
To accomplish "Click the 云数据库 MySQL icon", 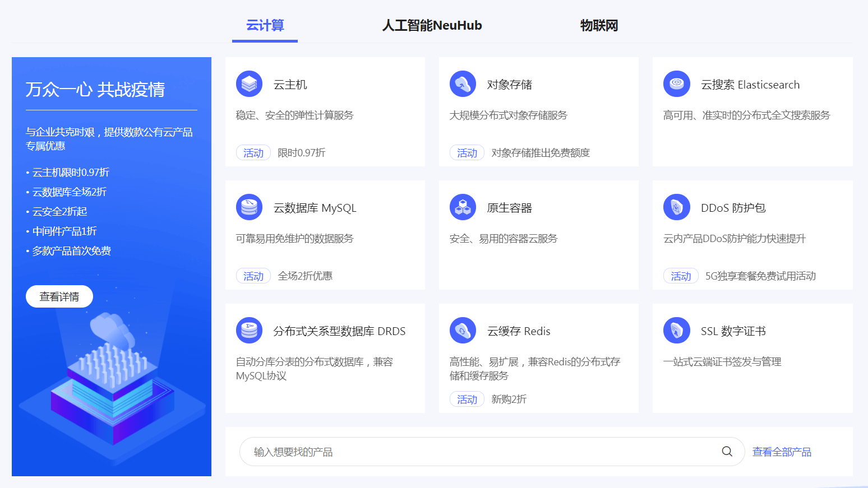I will [249, 207].
